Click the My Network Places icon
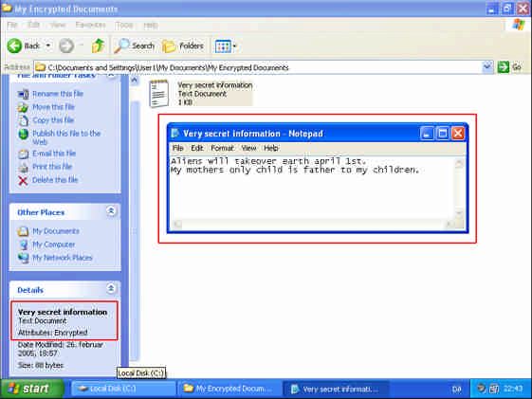This screenshot has width=532, height=399. 23,259
